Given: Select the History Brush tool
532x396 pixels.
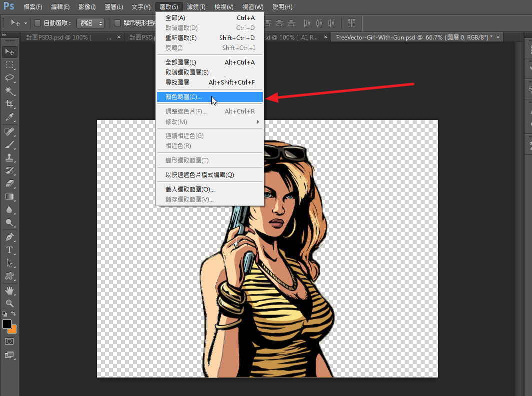Looking at the screenshot, I should click(x=9, y=170).
